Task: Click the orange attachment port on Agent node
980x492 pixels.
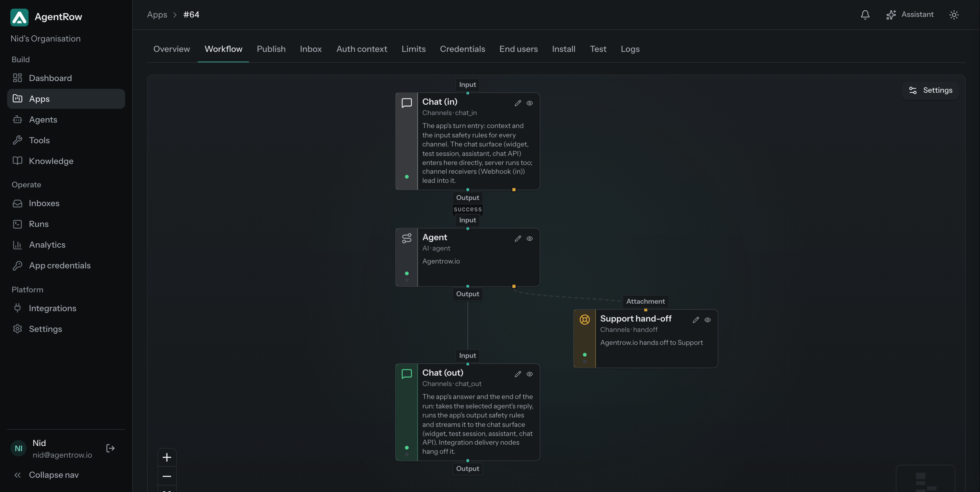Action: 514,287
